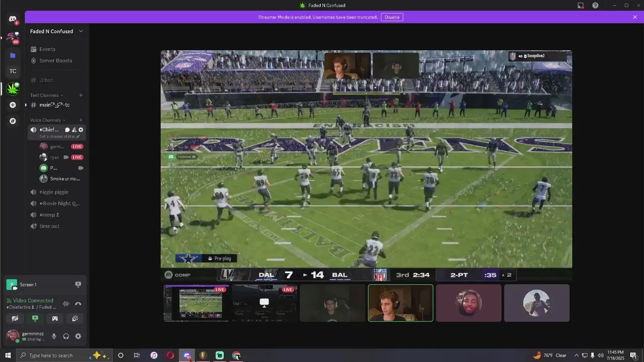Watch ryan's LIVE stream badge
The height and width of the screenshot is (362, 644).
(77, 157)
